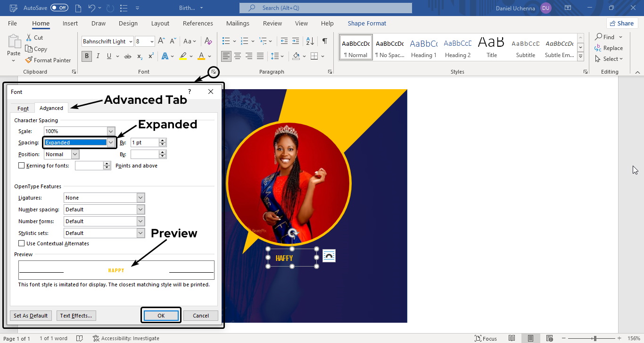The image size is (644, 343).
Task: Click the Text Effects button
Action: click(x=76, y=316)
